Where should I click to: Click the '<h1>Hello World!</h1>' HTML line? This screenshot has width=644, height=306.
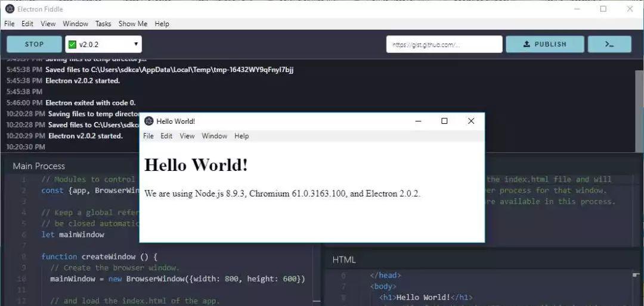point(426,298)
